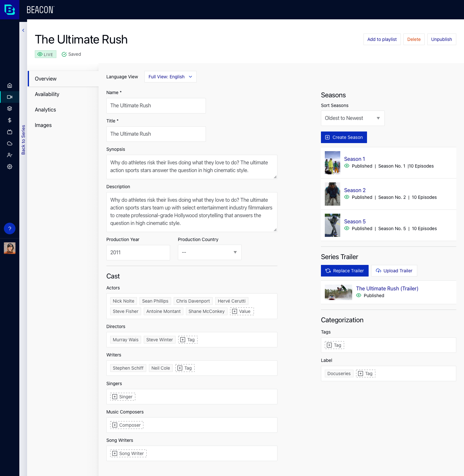Viewport: 464px width, 476px height.
Task: Expand the Sort Seasons dropdown
Action: coord(353,118)
